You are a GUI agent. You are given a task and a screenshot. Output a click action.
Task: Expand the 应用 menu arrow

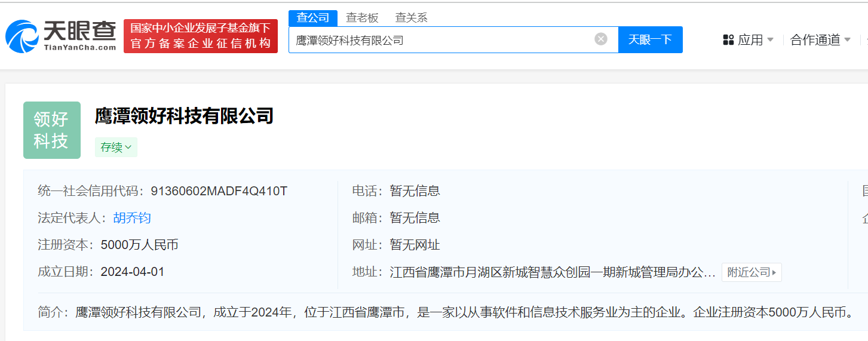pyautogui.click(x=770, y=40)
